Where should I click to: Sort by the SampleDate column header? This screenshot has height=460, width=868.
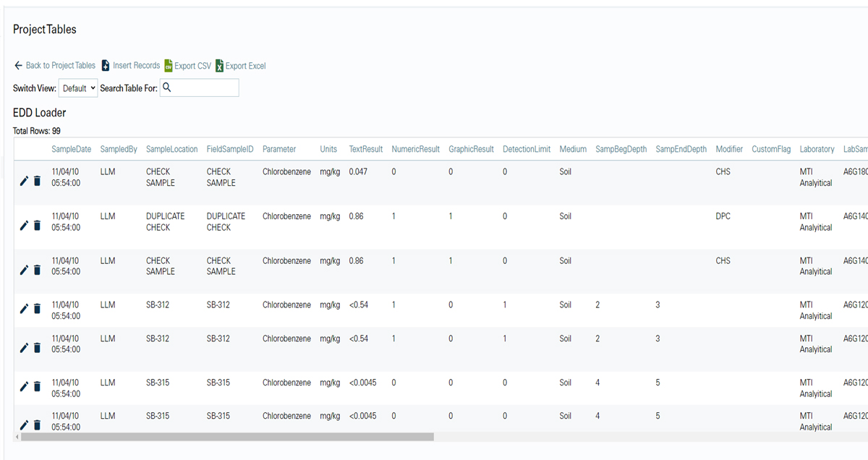71,149
